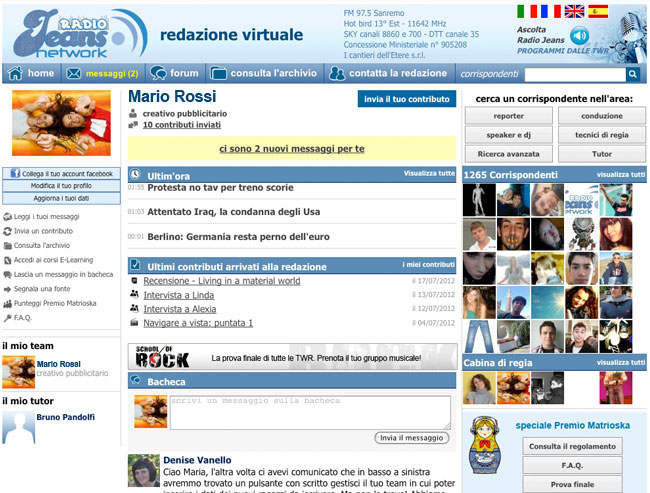Go to the forum section

pos(174,73)
